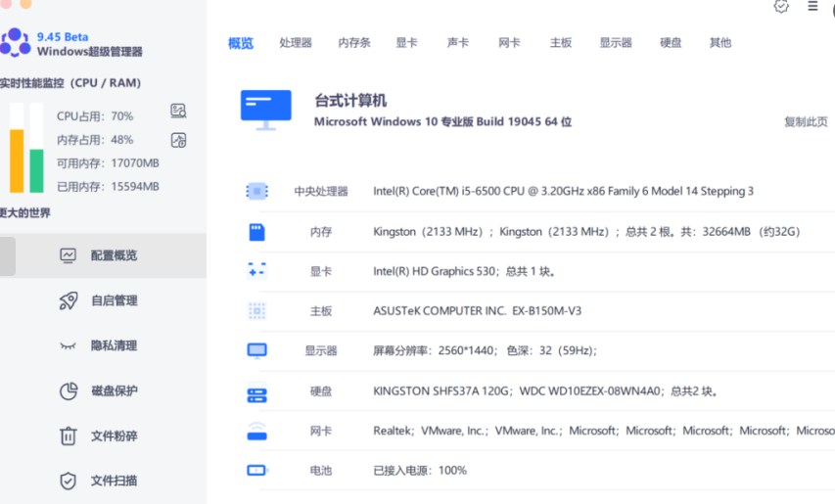This screenshot has width=835, height=504.
Task: Open the 网卡 tab
Action: pyautogui.click(x=509, y=43)
